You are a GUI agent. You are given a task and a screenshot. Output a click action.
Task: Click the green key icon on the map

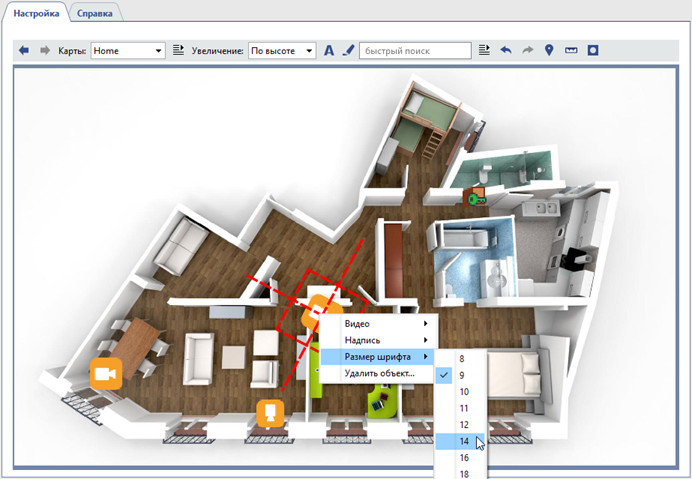(476, 198)
